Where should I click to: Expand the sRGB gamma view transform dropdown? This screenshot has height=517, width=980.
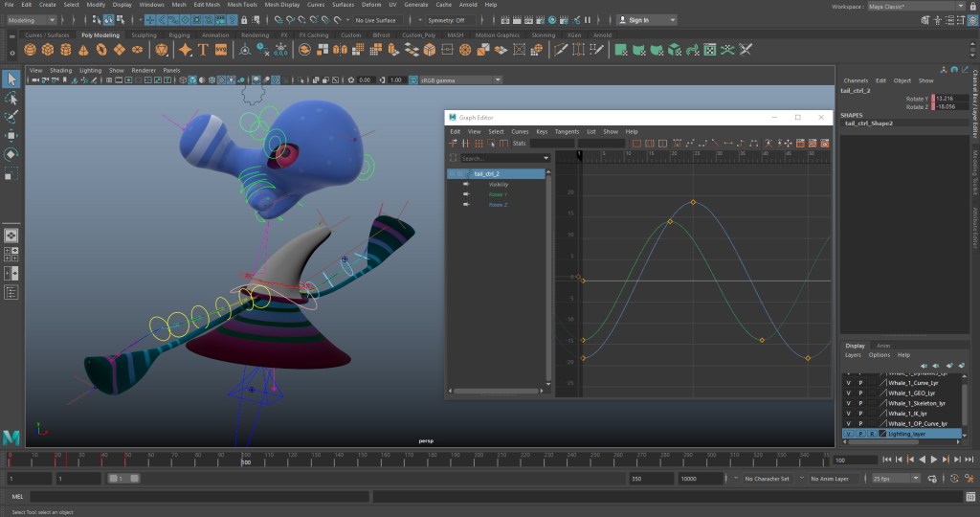point(455,80)
